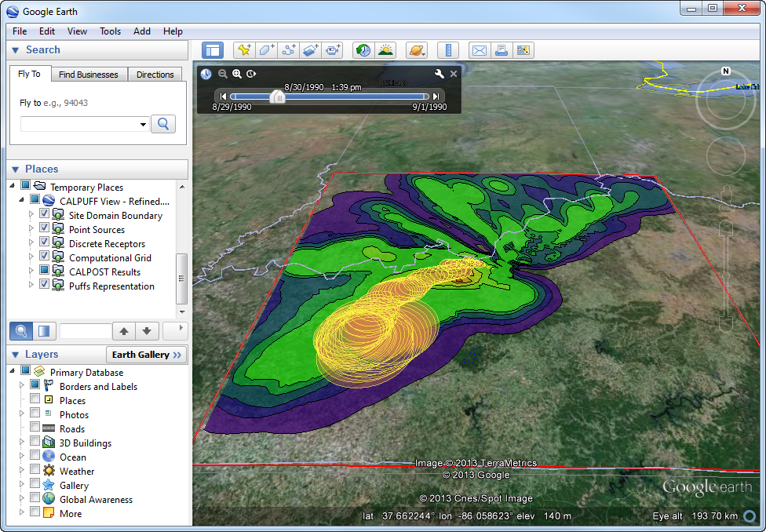
Task: Click the Places transparency button
Action: coord(44,331)
